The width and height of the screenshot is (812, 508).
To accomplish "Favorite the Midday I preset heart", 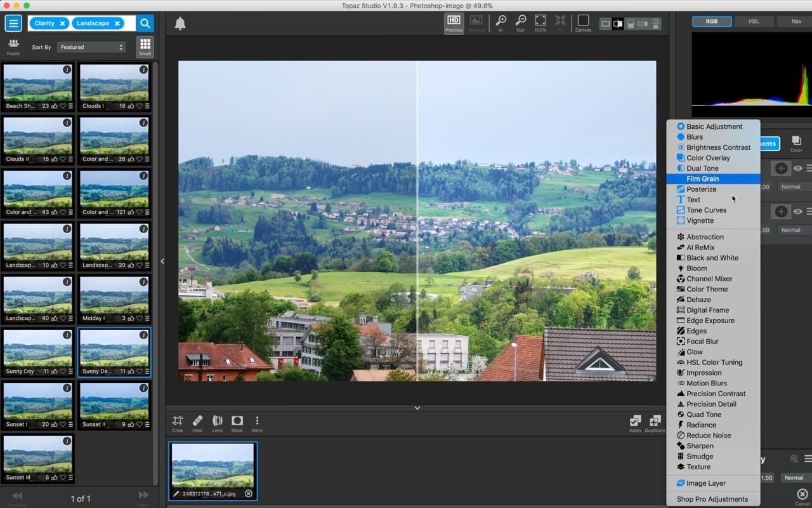I will point(139,319).
